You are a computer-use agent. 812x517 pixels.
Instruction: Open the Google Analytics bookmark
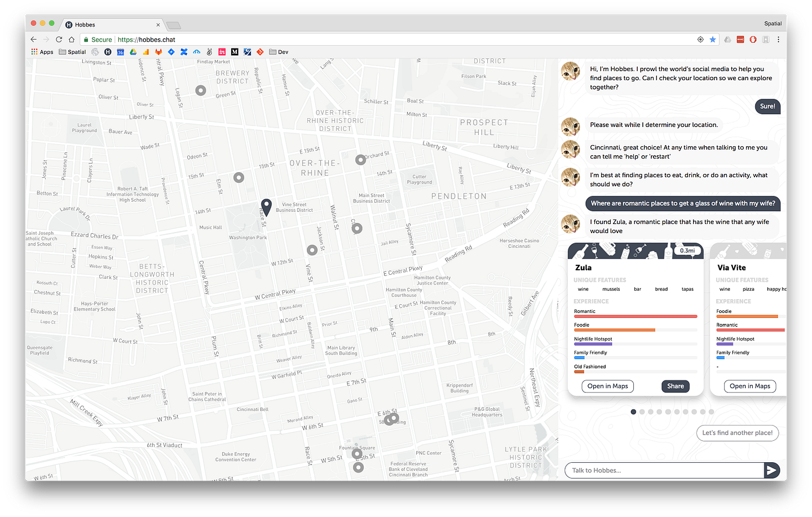[145, 52]
